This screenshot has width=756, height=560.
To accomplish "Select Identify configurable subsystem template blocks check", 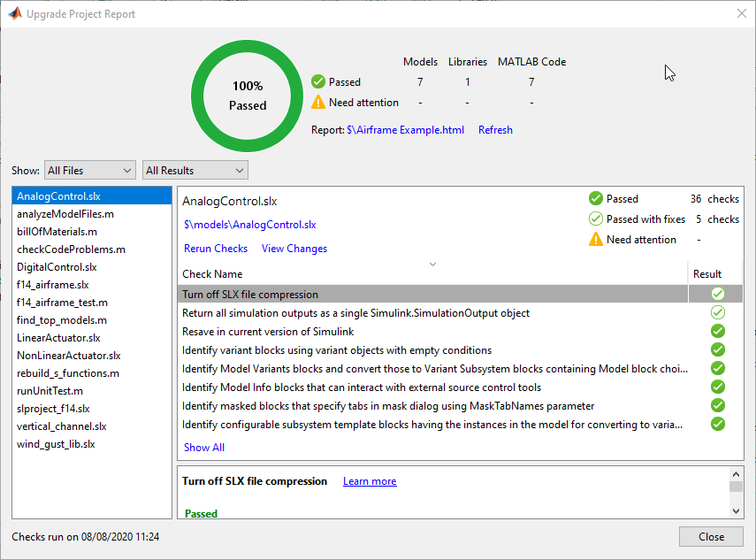I will [432, 425].
